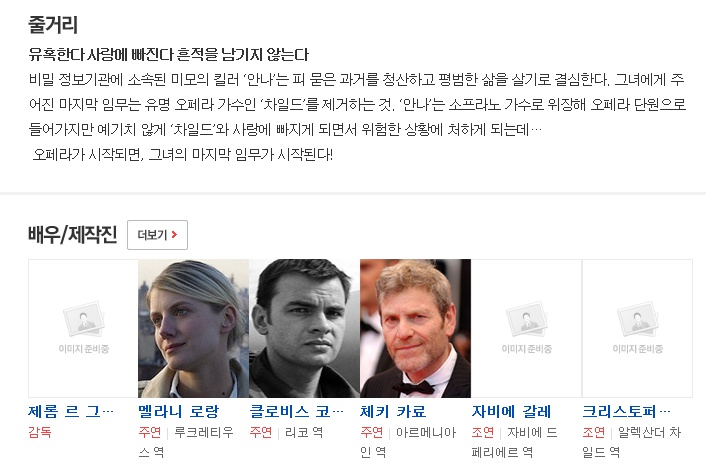Click the 감독 role label
The image size is (706, 474).
(x=40, y=432)
